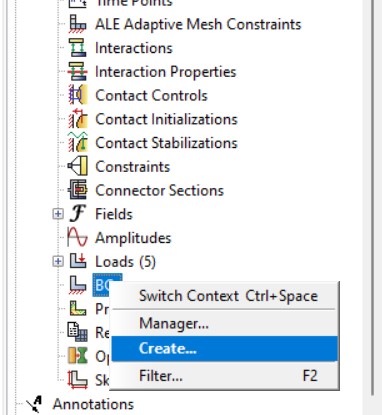Viewport: 382px width, 415px height.
Task: Select the Amplitudes tree item
Action: 133,238
